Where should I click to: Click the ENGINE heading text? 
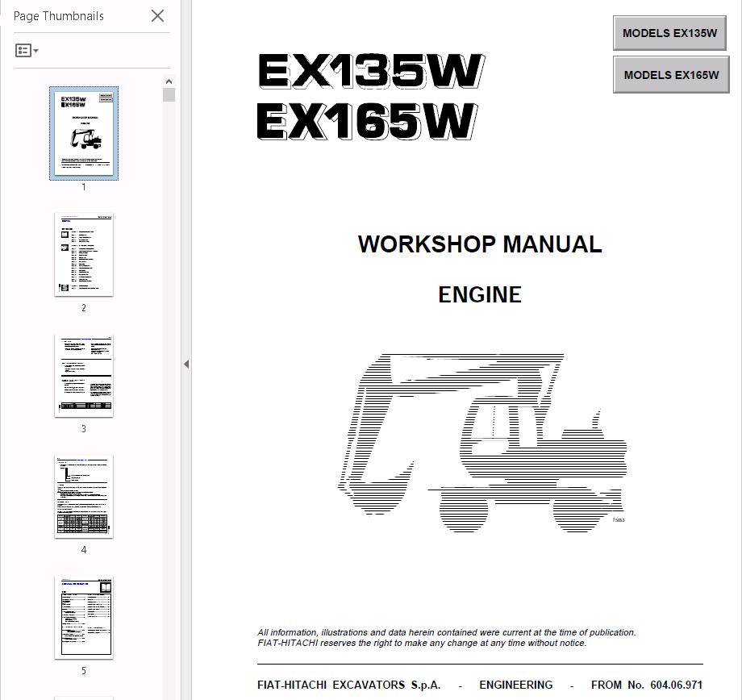480,294
